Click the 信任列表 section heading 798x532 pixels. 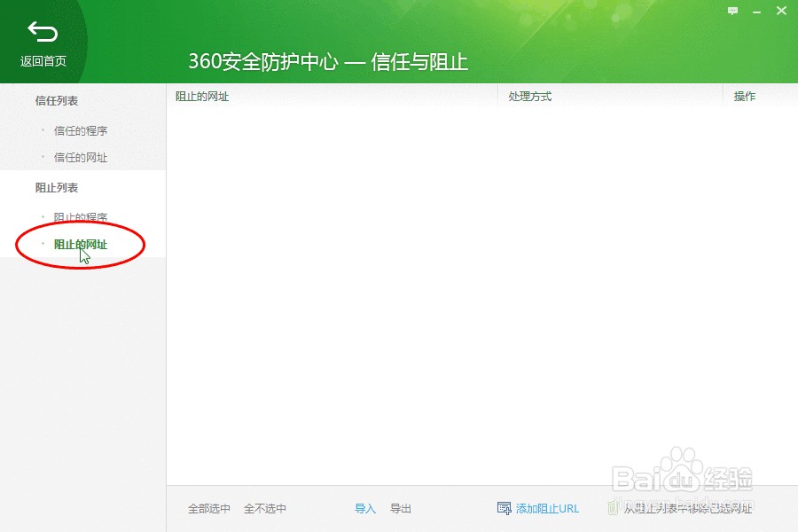[57, 101]
